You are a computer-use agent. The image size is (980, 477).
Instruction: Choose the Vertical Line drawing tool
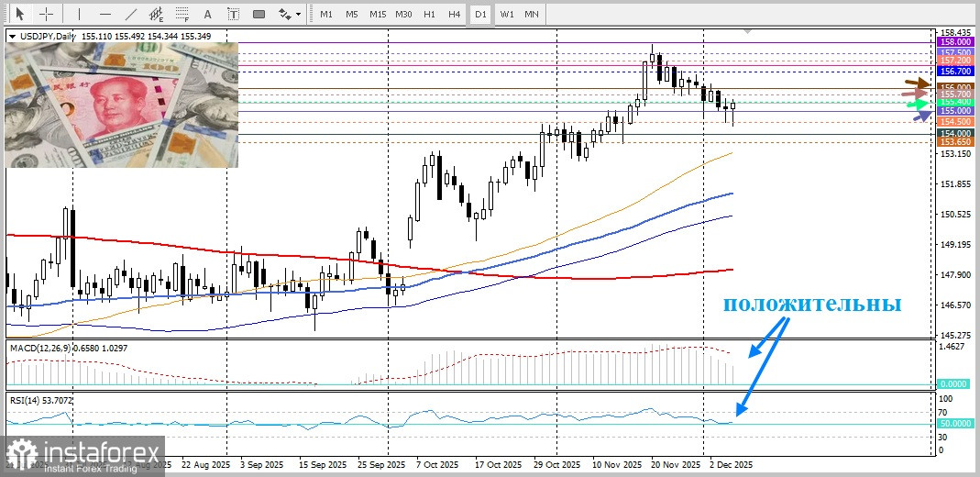pyautogui.click(x=80, y=14)
